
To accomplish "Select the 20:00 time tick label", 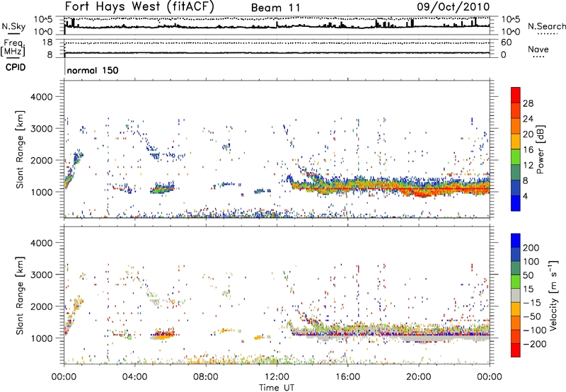I will point(418,377).
